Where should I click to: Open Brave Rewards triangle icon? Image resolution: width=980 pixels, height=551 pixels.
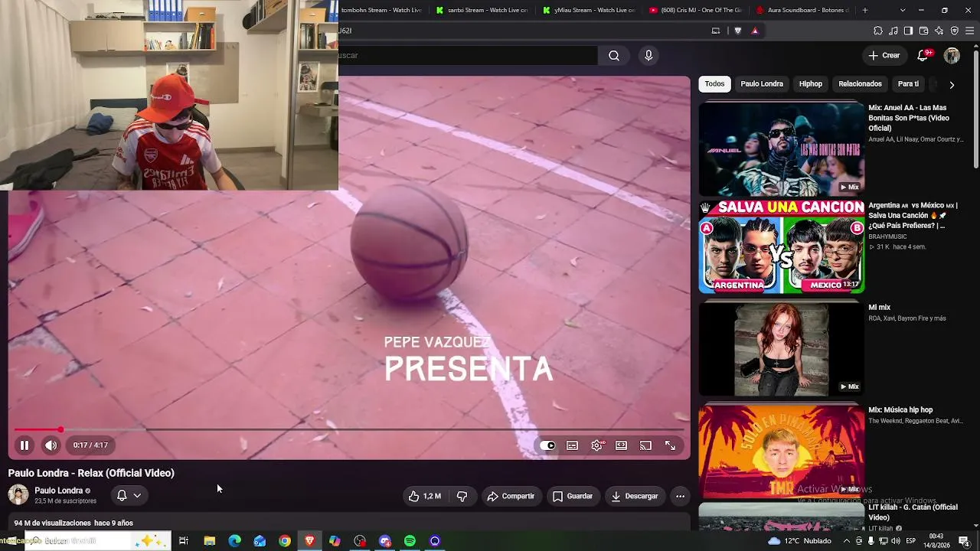[755, 31]
